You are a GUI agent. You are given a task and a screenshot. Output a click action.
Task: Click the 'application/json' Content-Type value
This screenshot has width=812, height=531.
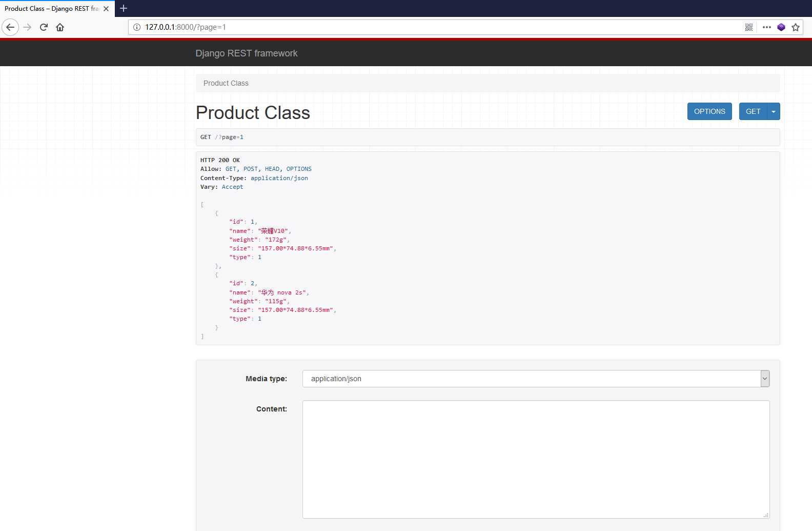[279, 178]
